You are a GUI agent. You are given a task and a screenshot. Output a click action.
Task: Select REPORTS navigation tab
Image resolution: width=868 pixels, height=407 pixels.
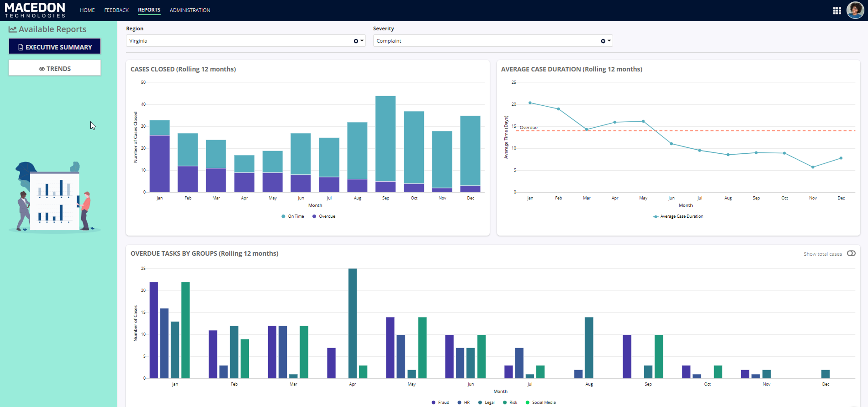149,10
